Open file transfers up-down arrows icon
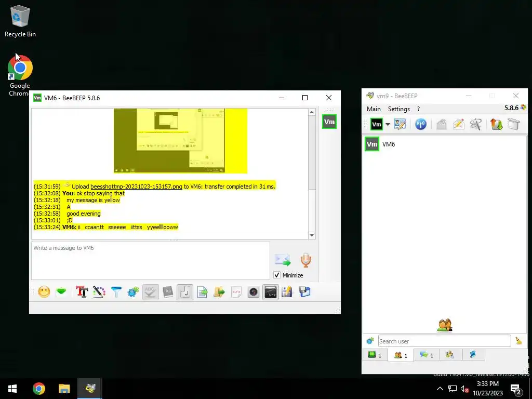Image resolution: width=532 pixels, height=399 pixels. [496, 124]
